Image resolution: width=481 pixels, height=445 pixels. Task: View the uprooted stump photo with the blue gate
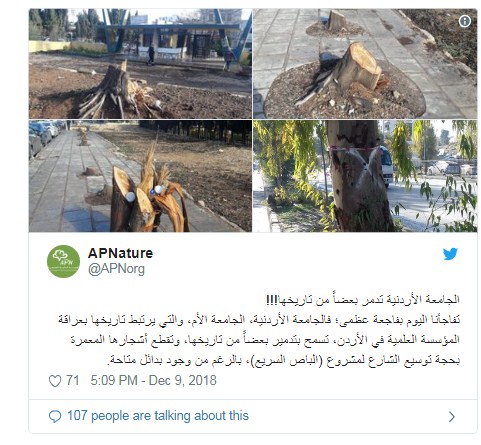tap(140, 64)
